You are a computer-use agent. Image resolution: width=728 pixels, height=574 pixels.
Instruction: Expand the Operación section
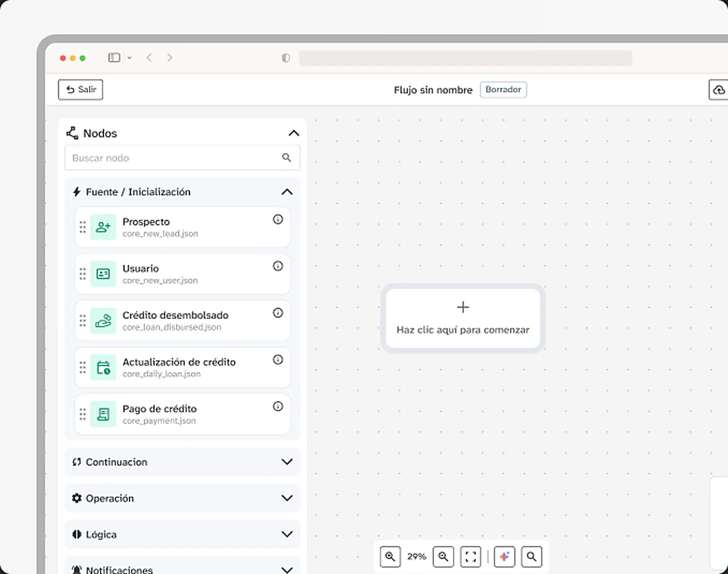tap(287, 498)
